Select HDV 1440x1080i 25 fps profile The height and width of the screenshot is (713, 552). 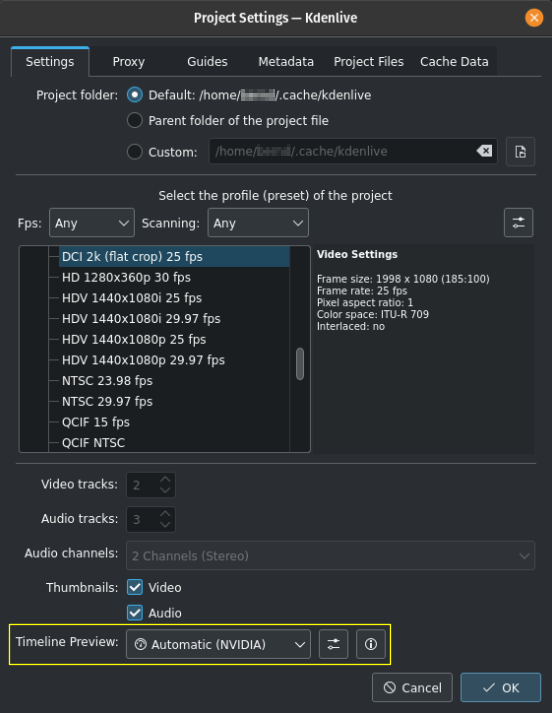click(174, 298)
